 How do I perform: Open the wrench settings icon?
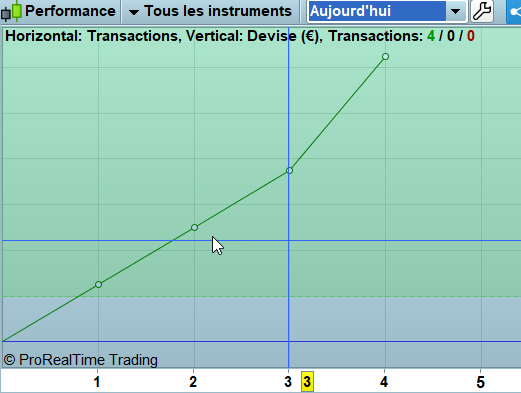tap(482, 11)
